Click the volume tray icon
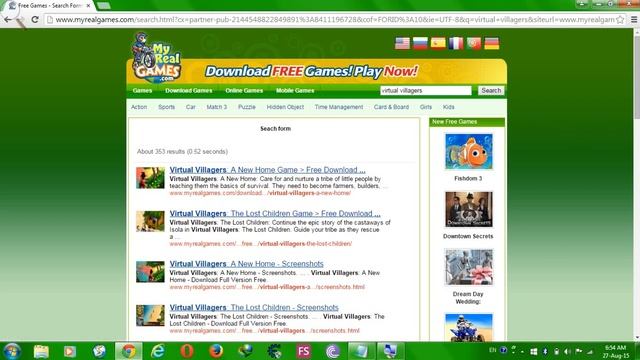 (567, 351)
